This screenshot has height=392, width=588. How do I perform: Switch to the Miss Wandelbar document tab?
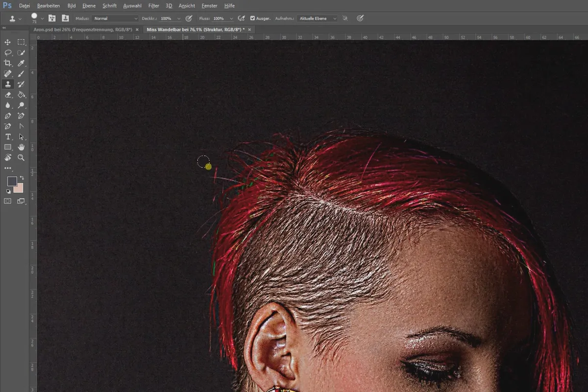tap(196, 29)
